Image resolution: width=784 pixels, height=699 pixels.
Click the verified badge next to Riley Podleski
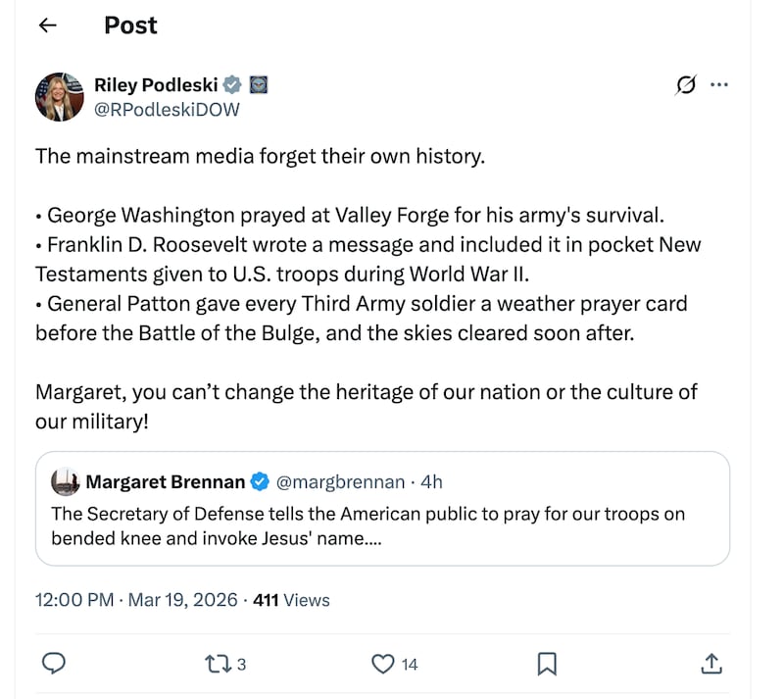click(x=231, y=84)
